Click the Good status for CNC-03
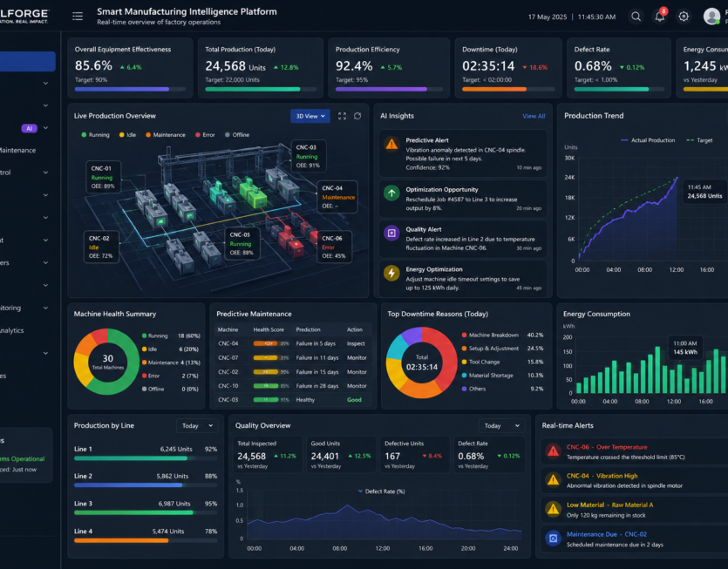 354,400
